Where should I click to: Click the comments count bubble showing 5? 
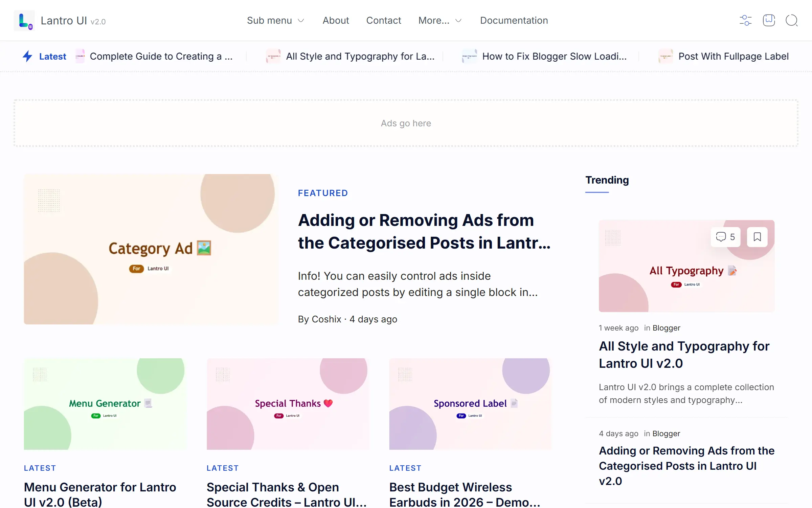pos(725,237)
